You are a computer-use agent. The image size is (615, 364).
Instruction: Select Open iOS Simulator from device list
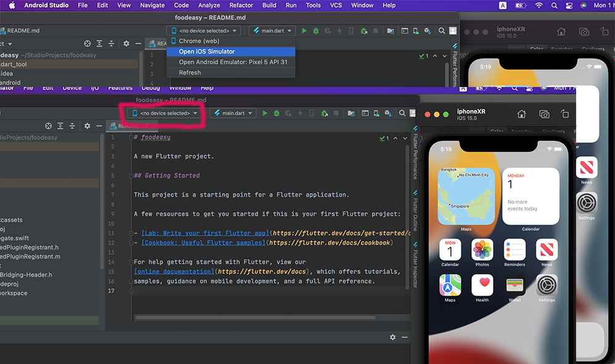(x=231, y=51)
